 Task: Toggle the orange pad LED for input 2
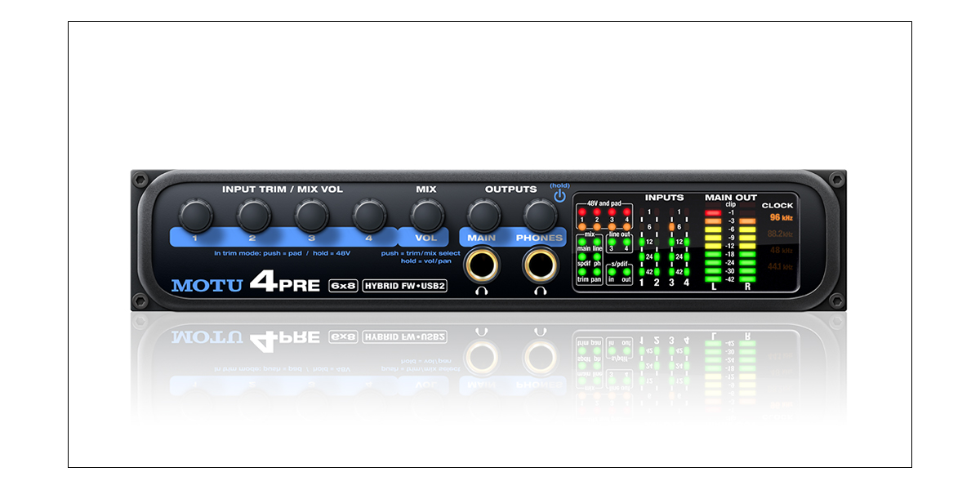[597, 226]
